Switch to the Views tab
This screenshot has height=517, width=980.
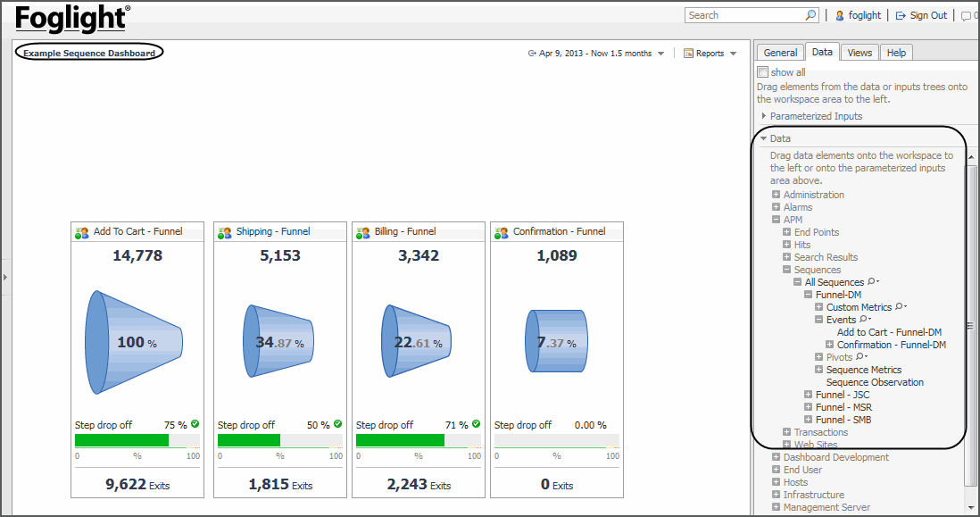[x=860, y=53]
